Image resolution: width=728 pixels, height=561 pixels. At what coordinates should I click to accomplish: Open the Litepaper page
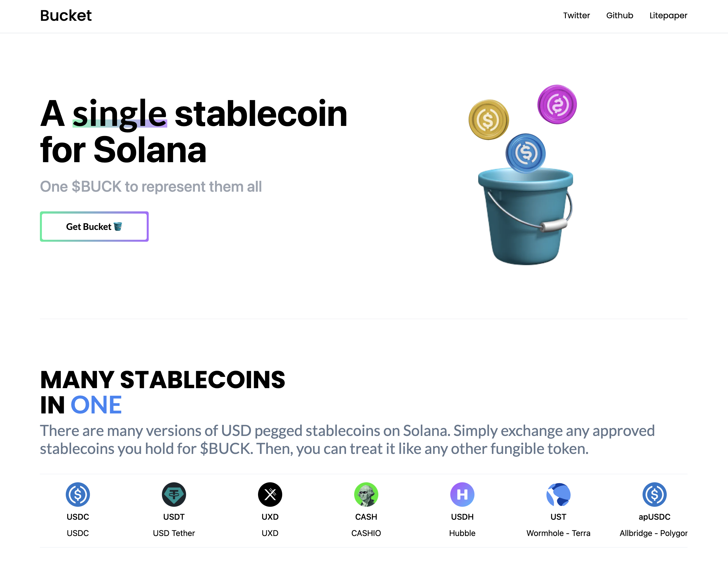(668, 15)
